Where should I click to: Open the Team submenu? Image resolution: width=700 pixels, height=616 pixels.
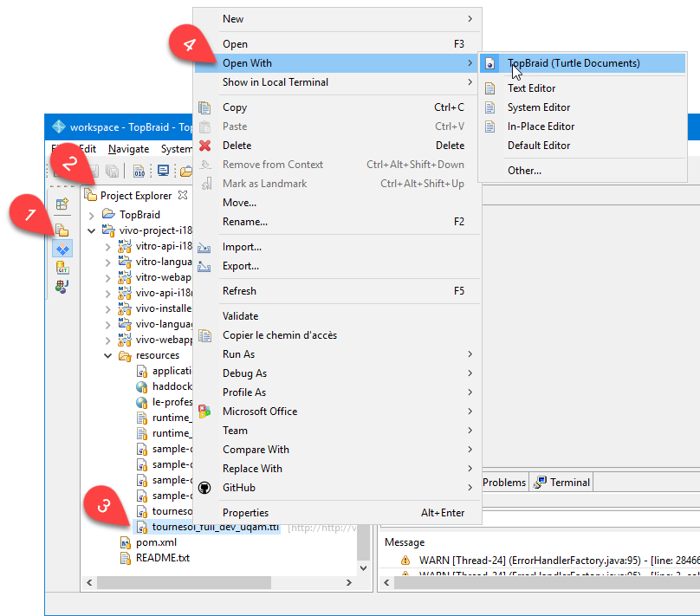[x=338, y=431]
